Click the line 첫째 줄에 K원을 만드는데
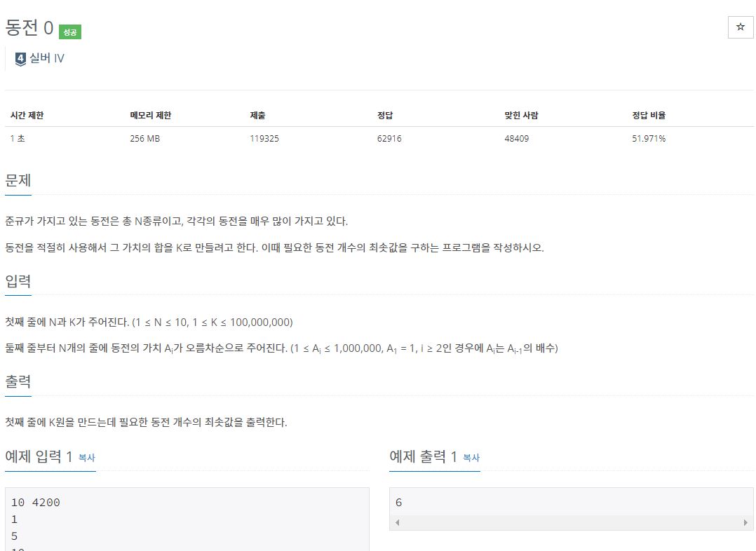 (x=146, y=422)
